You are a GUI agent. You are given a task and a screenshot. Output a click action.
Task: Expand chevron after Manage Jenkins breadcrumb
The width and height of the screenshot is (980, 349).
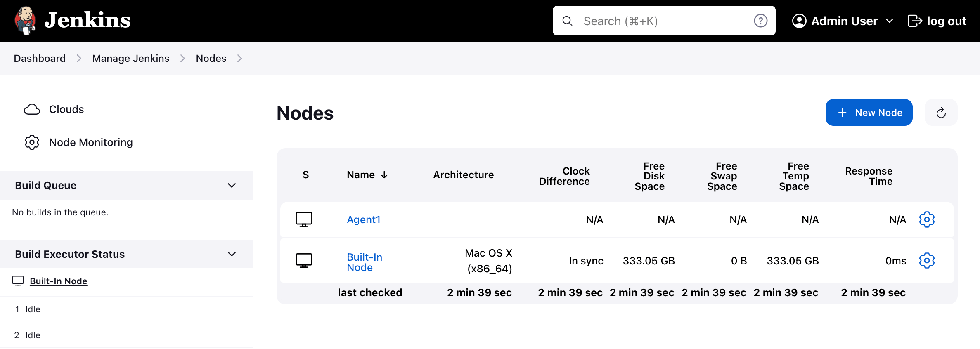tap(182, 59)
